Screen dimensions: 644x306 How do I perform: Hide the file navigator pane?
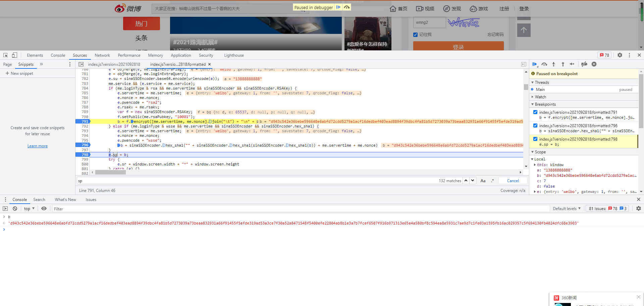click(x=81, y=64)
